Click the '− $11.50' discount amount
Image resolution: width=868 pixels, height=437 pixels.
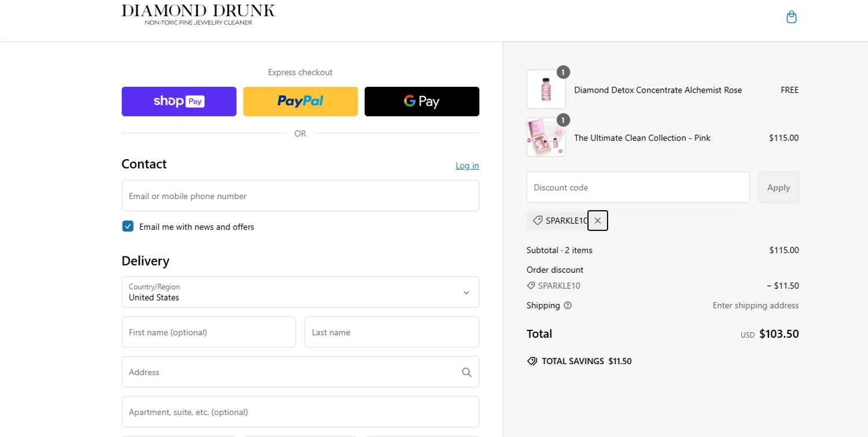(783, 286)
